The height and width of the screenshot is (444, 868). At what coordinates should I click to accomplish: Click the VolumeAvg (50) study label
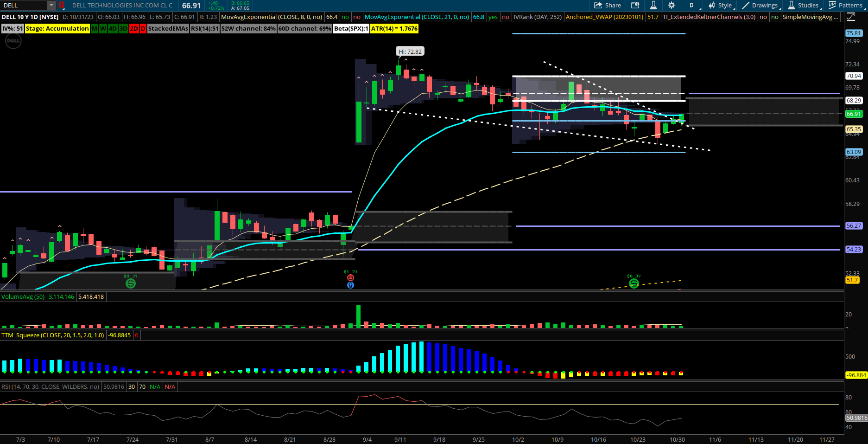(23, 297)
